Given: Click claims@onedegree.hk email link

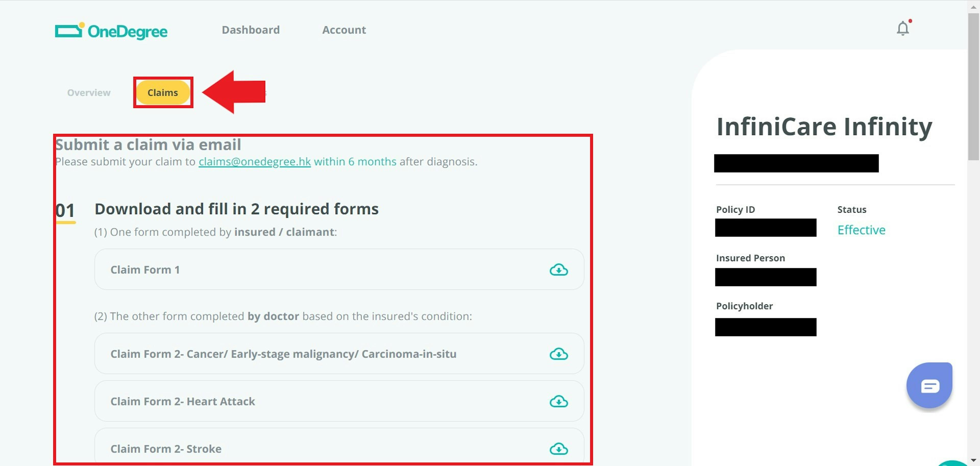Looking at the screenshot, I should tap(254, 161).
